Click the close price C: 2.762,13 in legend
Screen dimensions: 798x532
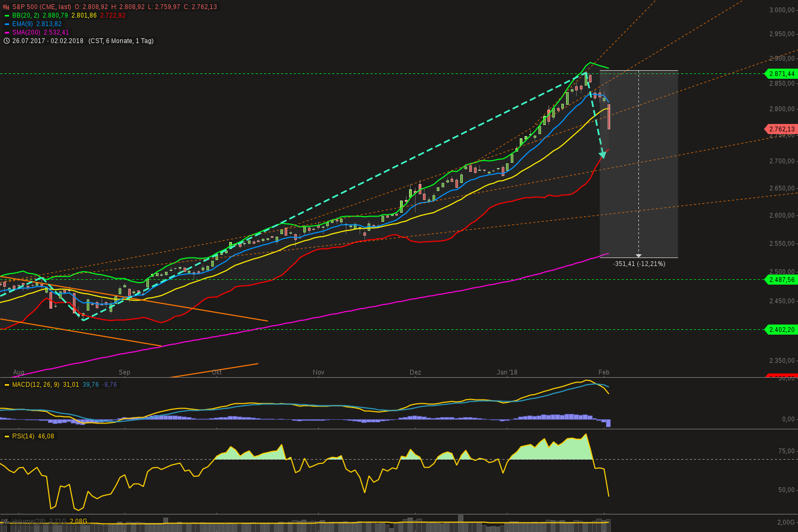click(200, 7)
